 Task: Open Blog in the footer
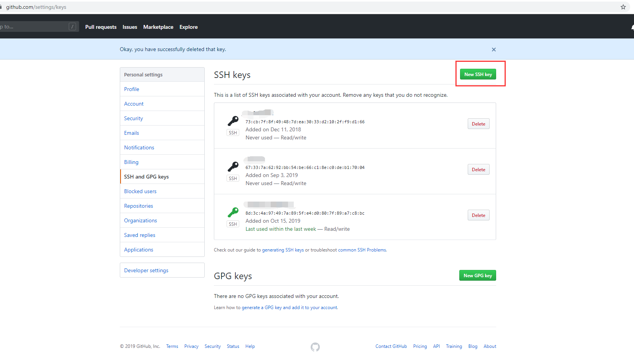[473, 346]
